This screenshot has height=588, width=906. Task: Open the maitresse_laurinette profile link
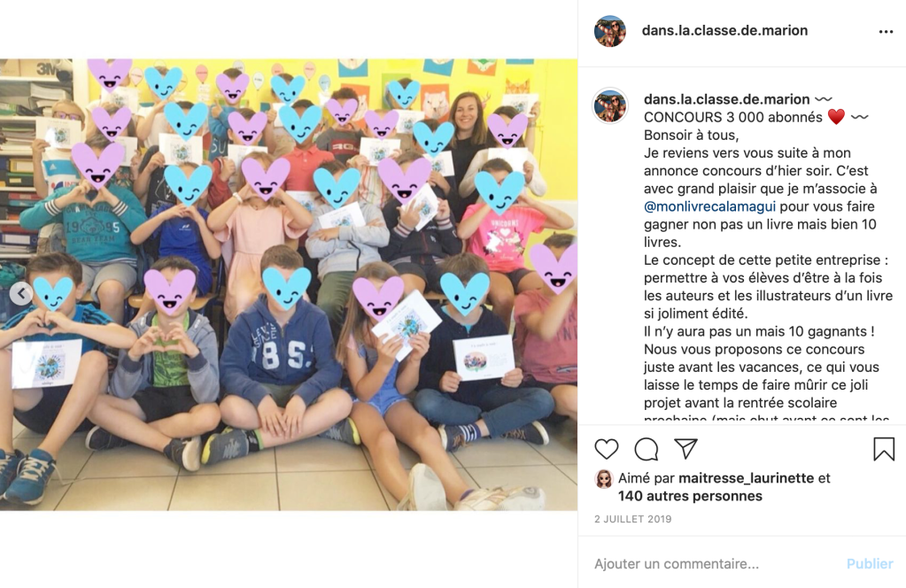[x=746, y=478]
